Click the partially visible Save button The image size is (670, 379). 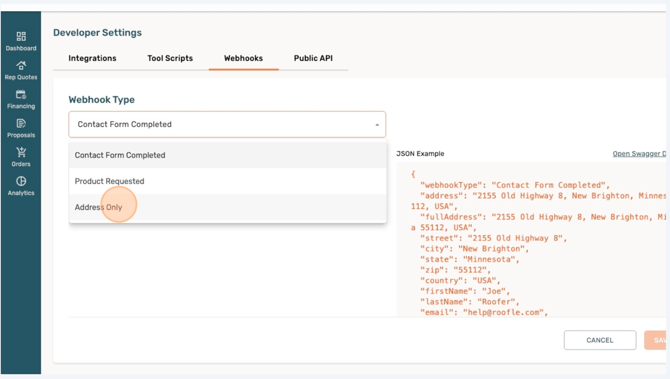(655, 340)
